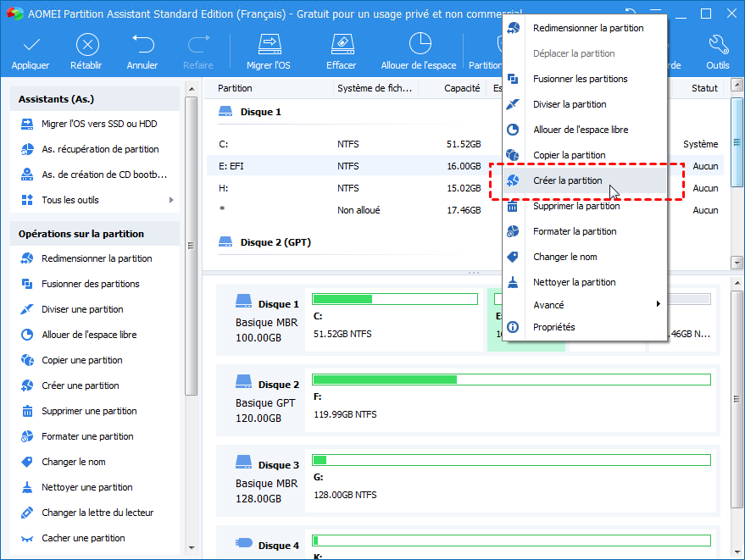Screen dimensions: 745x560
Task: Select the Disque 4 disk label
Action: (279, 546)
